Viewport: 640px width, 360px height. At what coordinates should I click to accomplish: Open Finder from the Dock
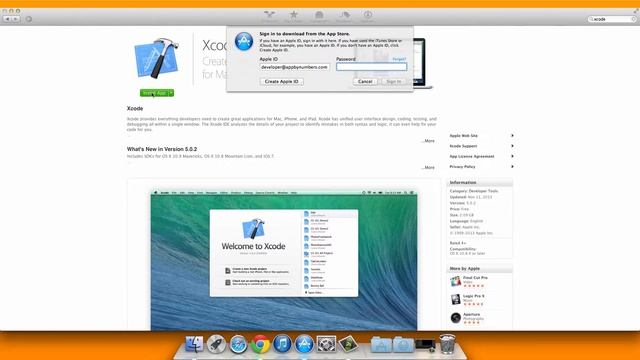[x=194, y=344]
